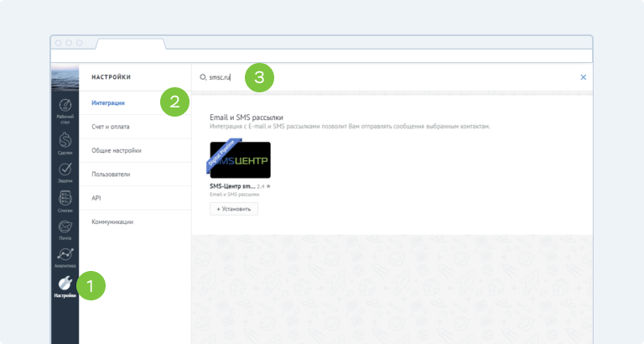Click the НАСТРОЙКИ panel header
This screenshot has width=644, height=344.
point(112,77)
